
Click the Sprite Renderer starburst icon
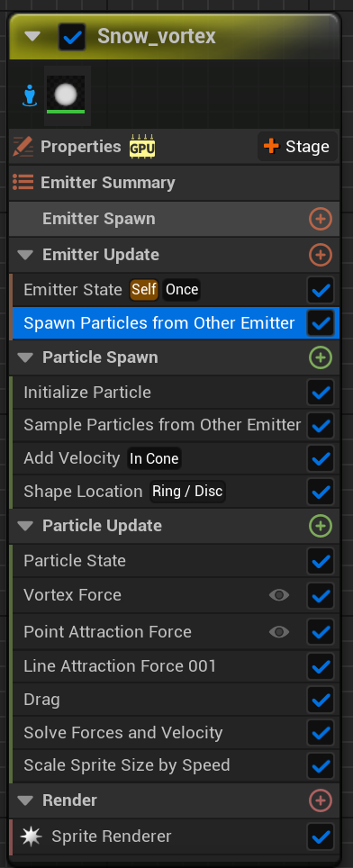[31, 836]
